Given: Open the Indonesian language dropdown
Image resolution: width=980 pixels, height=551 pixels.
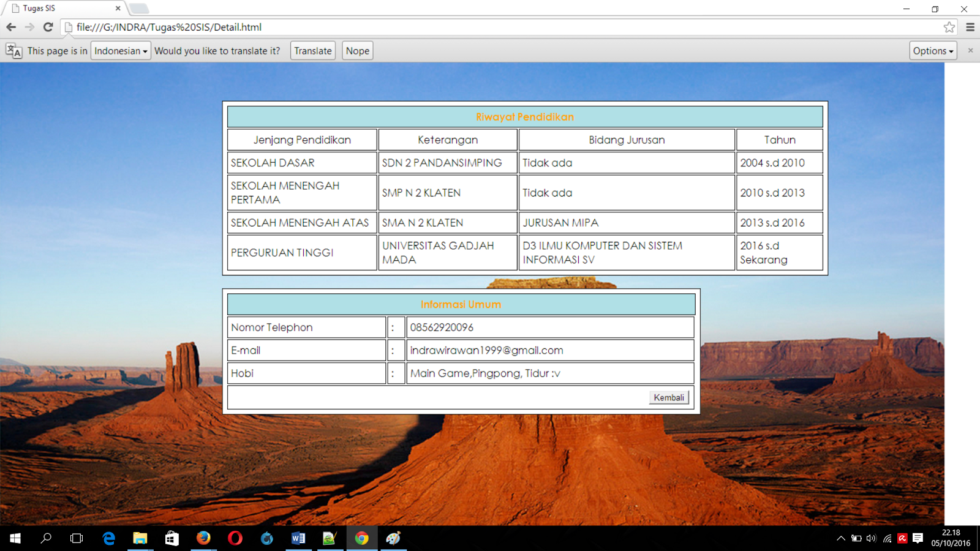Looking at the screenshot, I should coord(121,50).
